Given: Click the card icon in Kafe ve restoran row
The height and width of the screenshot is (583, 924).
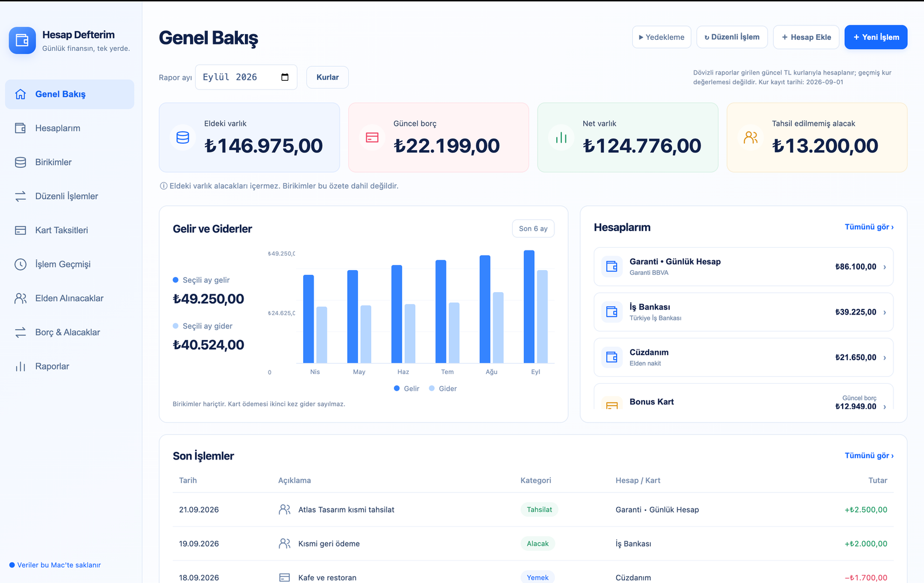Looking at the screenshot, I should (285, 577).
